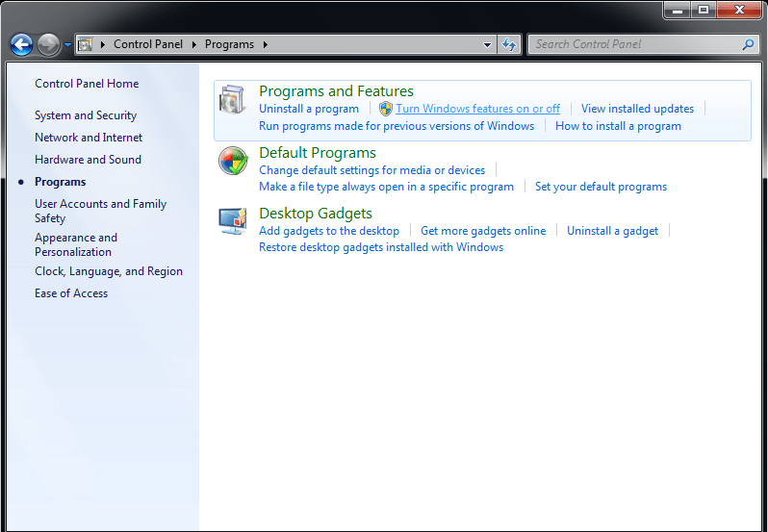Viewport: 768px width, 532px height.
Task: Click the Desktop Gadgets monitor icon
Action: point(233,221)
